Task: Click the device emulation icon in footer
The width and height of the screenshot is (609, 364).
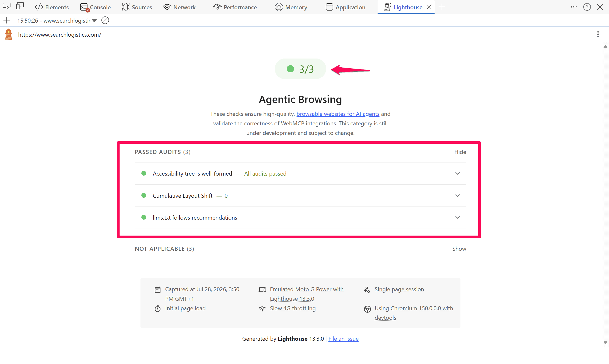Action: 262,290
